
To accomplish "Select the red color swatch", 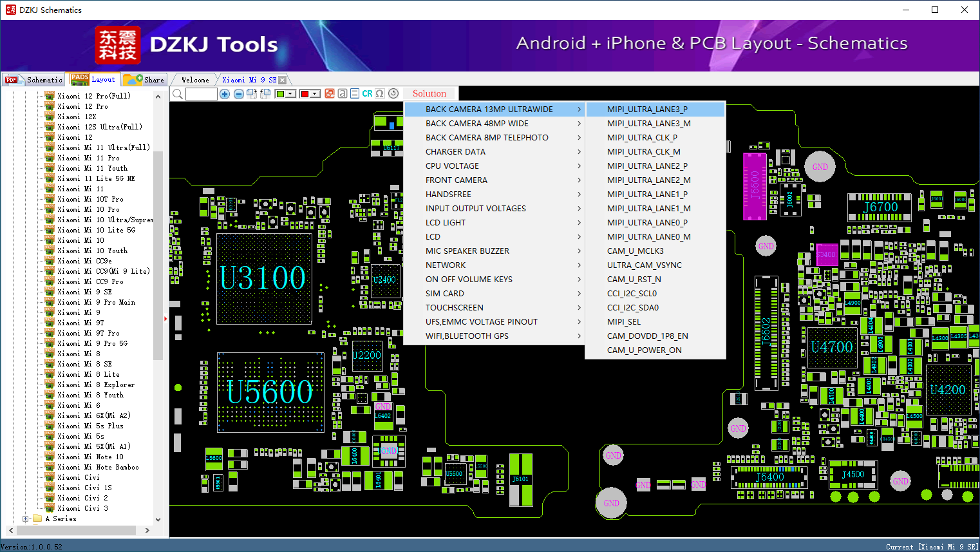I will click(x=305, y=94).
